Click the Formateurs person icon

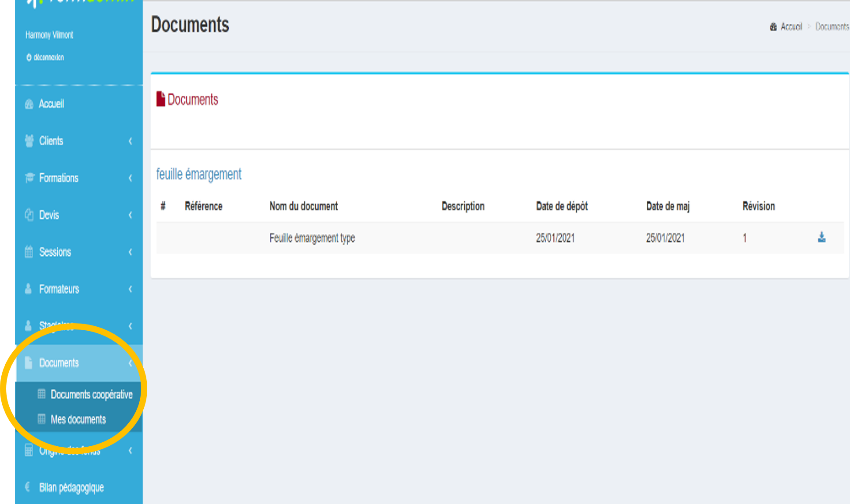[29, 289]
